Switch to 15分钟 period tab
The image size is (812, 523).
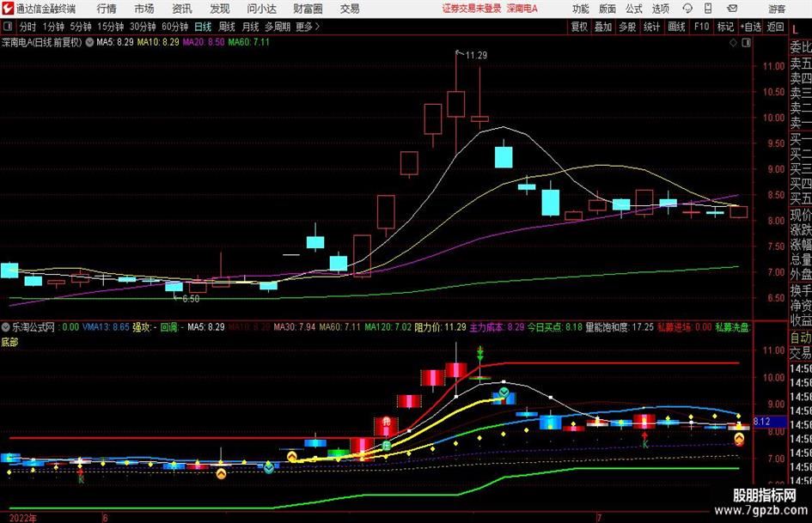[110, 27]
